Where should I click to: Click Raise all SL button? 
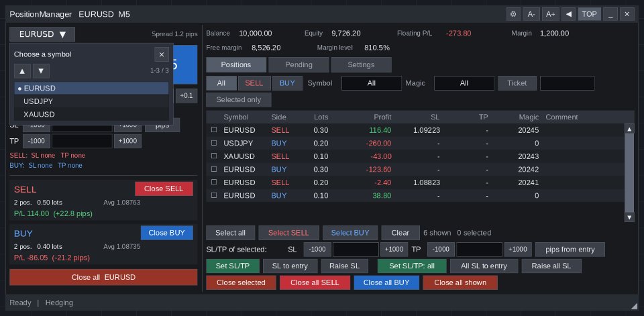coord(551,266)
